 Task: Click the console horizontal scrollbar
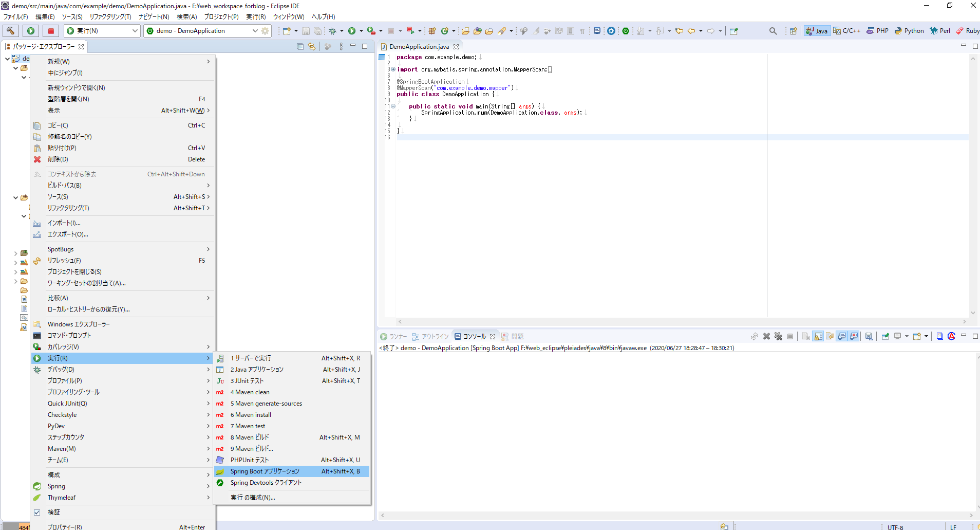(x=676, y=515)
